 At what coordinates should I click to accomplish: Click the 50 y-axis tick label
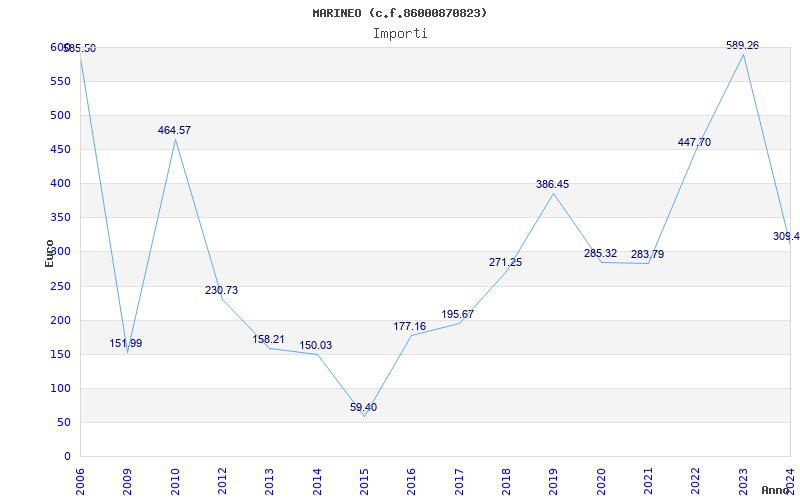[x=63, y=422]
